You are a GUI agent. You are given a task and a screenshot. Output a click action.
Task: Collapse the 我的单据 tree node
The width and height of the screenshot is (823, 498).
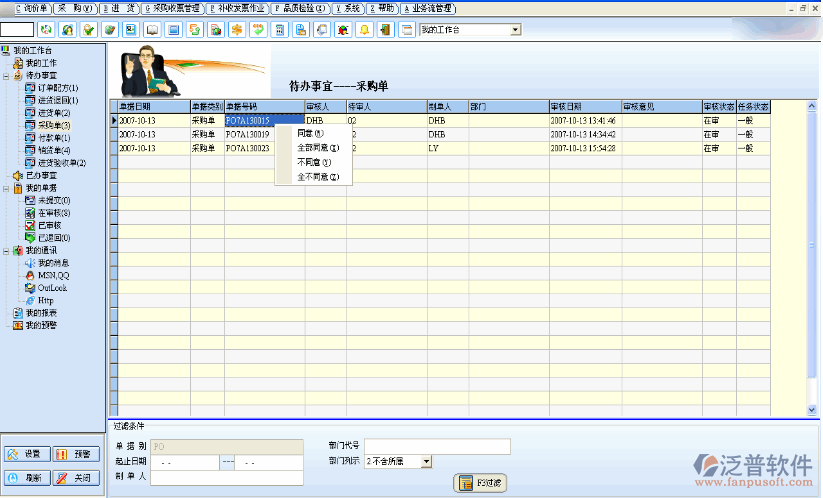coord(6,188)
